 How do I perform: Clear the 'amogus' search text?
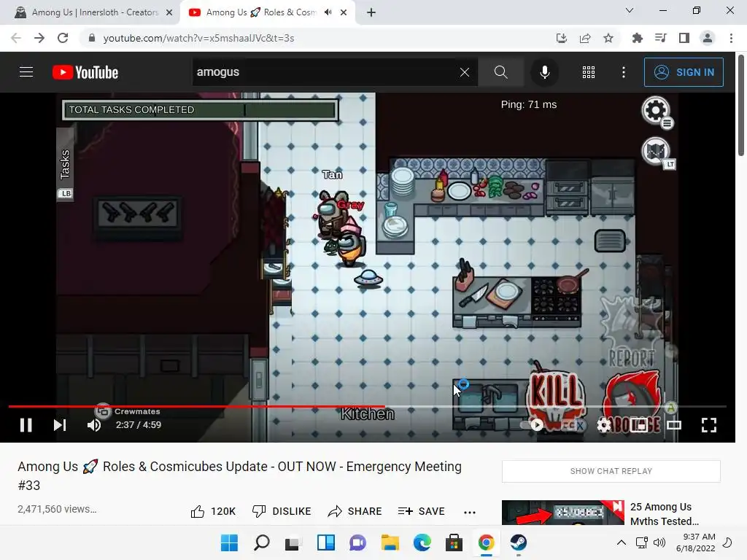465,72
